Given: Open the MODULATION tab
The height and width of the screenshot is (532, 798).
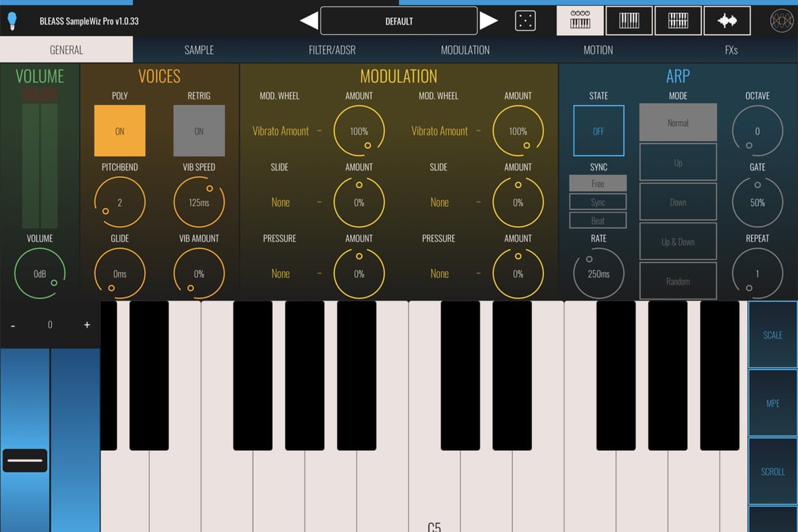Looking at the screenshot, I should (465, 50).
